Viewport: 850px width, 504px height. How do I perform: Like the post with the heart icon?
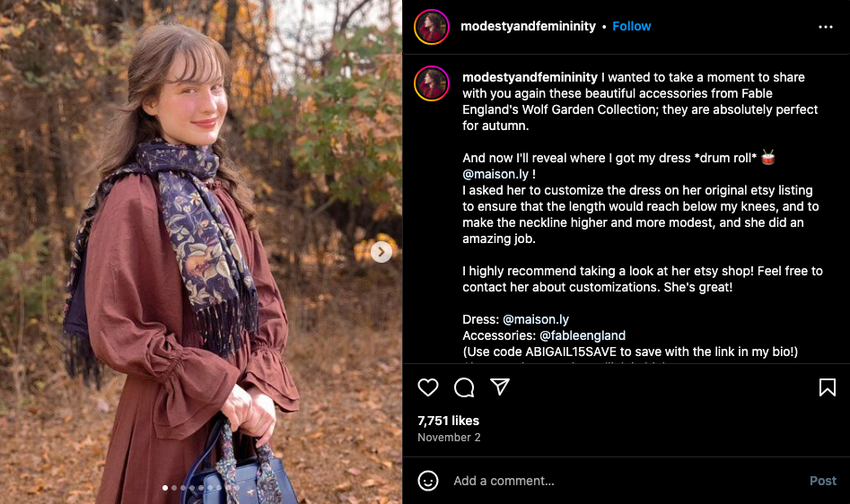coord(428,387)
